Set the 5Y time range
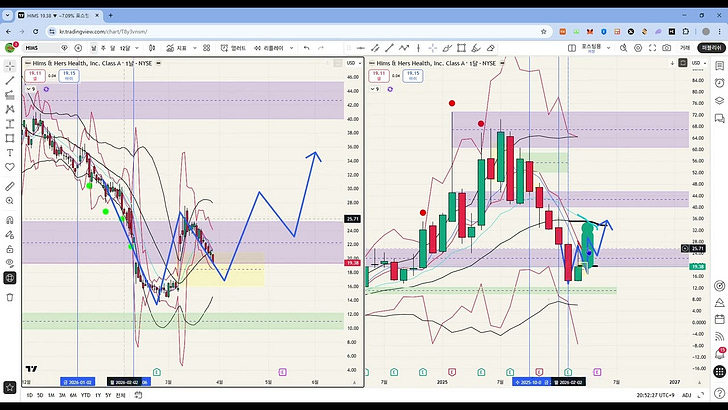This screenshot has width=728, height=410. 108,395
